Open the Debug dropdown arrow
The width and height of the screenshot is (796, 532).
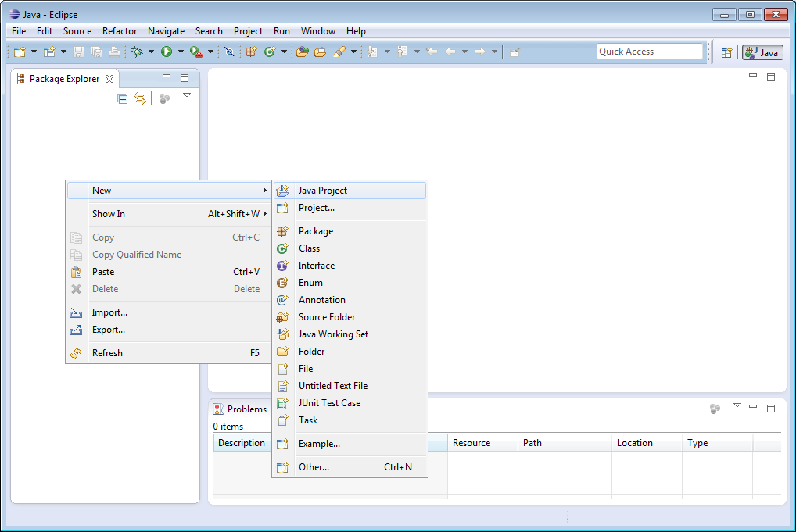coord(151,52)
